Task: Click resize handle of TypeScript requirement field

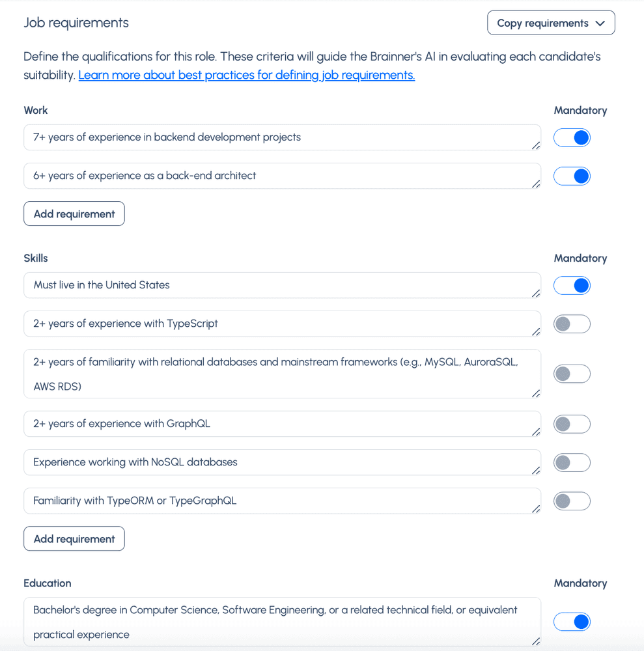Action: [x=535, y=332]
